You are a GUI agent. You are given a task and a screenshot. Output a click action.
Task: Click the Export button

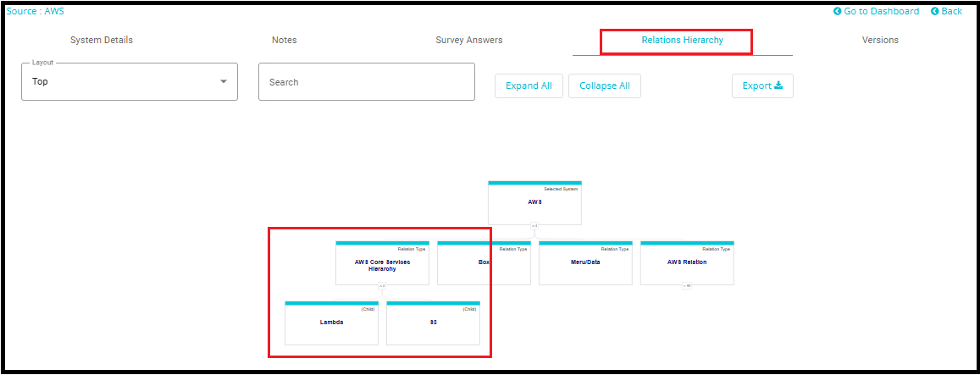[x=762, y=85]
